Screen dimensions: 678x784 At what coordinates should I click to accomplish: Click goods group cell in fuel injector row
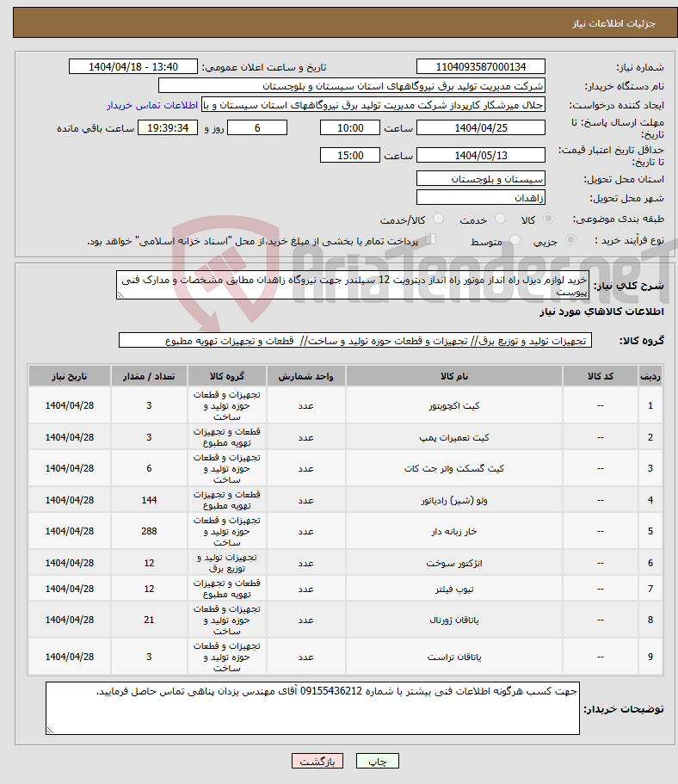(227, 563)
